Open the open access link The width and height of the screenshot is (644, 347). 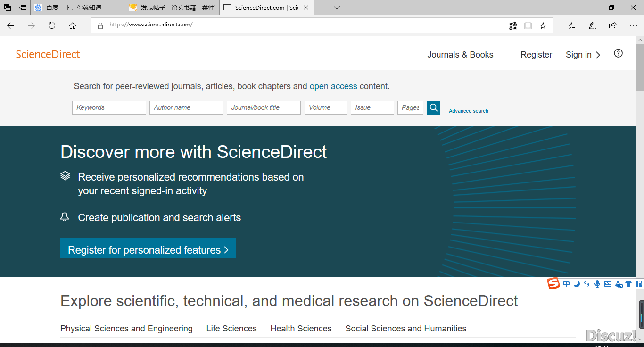pos(333,86)
